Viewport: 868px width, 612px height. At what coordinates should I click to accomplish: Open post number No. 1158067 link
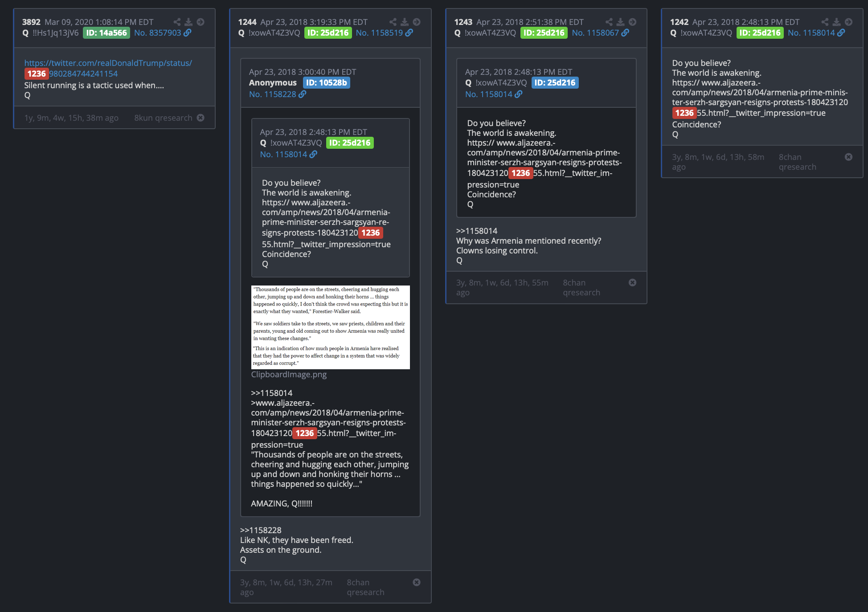tap(595, 33)
